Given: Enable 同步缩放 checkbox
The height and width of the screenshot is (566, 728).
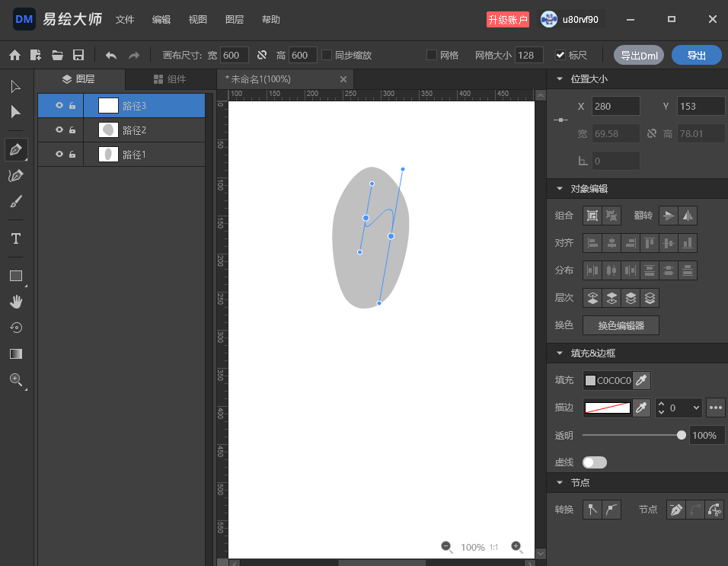Looking at the screenshot, I should point(327,55).
